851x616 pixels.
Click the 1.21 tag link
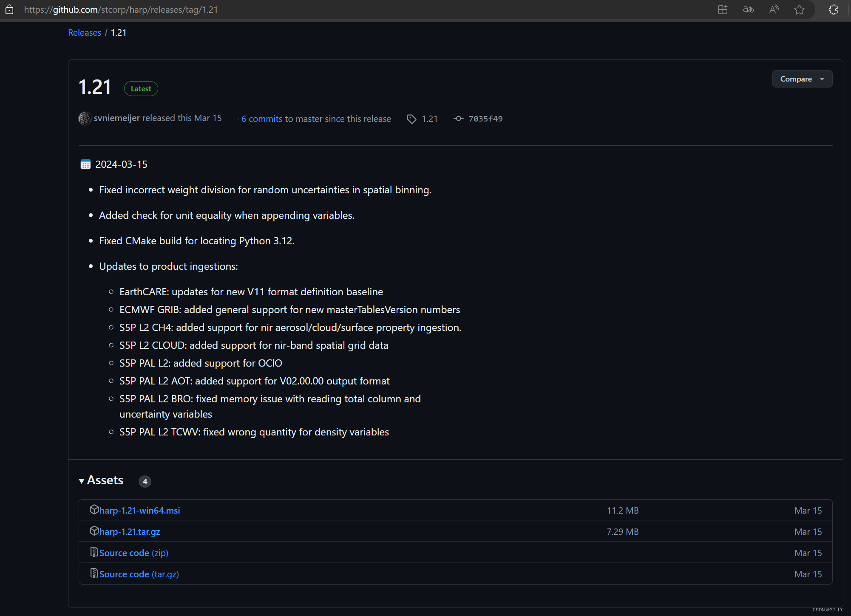[429, 119]
